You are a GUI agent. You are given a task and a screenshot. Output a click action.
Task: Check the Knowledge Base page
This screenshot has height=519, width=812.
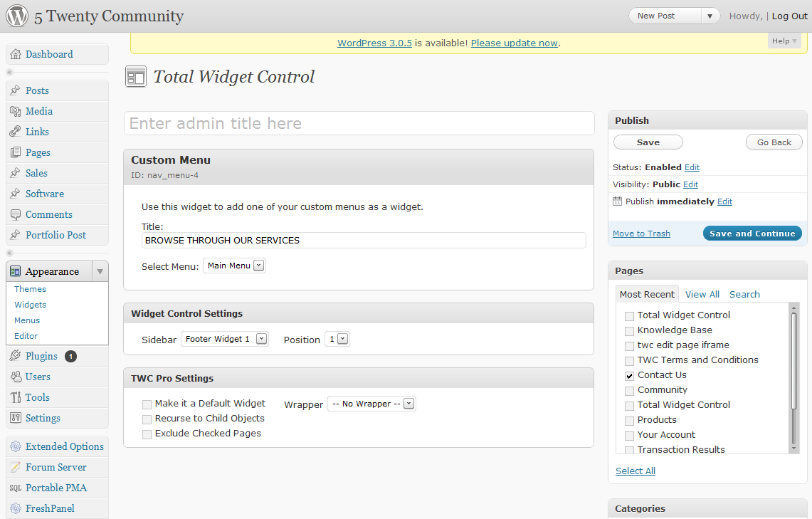(x=629, y=331)
